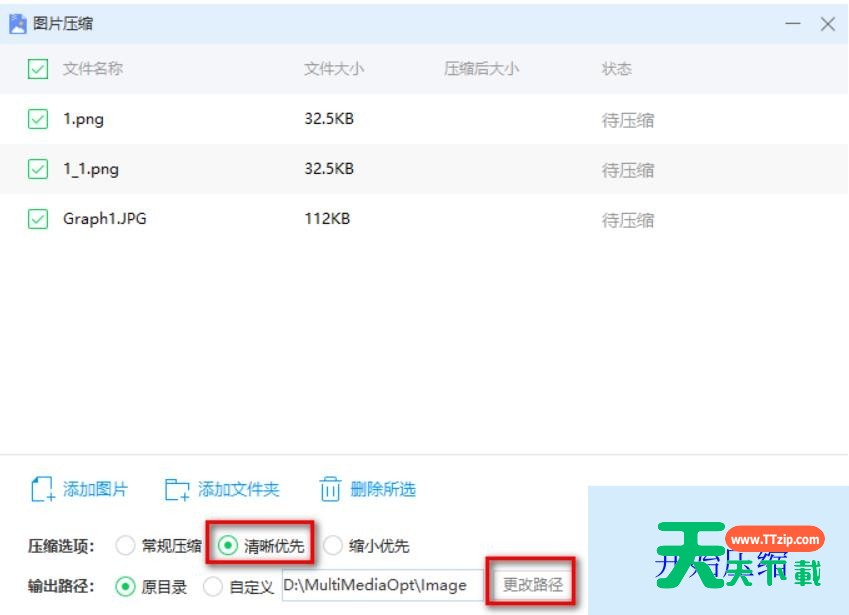Select the 清晰优先 radio option
The height and width of the screenshot is (615, 849).
229,545
